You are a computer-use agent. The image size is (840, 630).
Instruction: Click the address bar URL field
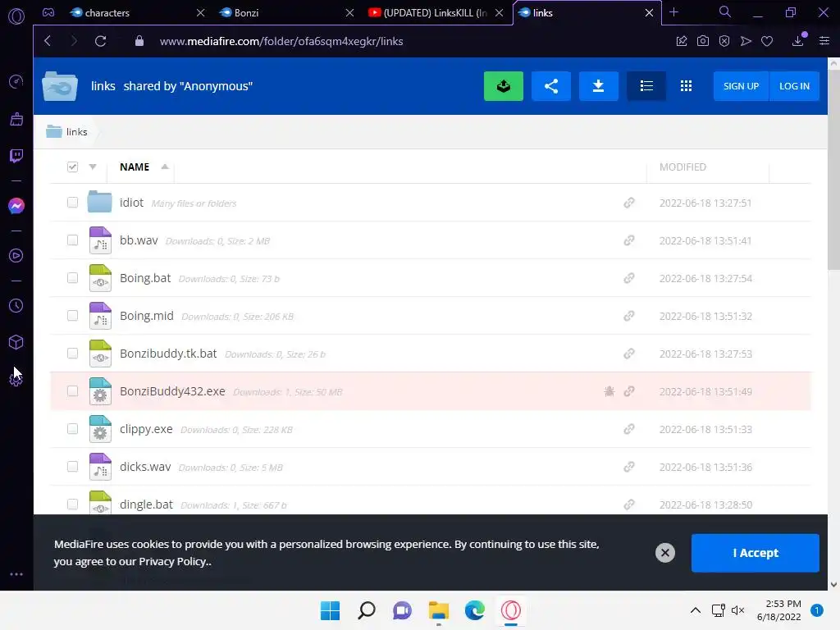point(281,41)
